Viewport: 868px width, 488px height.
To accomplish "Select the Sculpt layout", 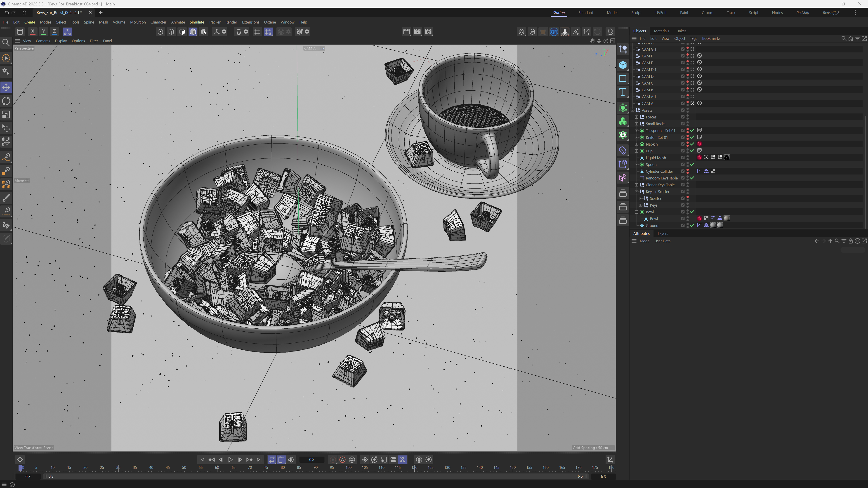I will pyautogui.click(x=636, y=12).
